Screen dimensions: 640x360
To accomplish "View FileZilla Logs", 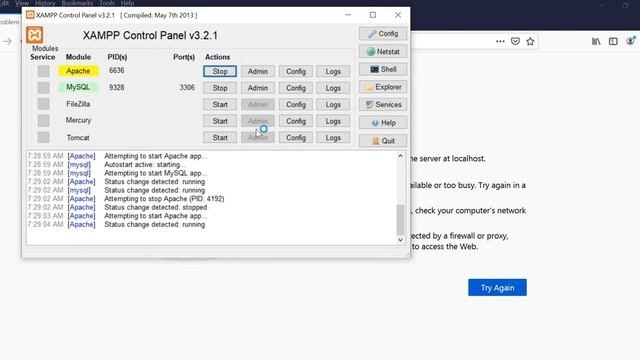I will click(333, 104).
